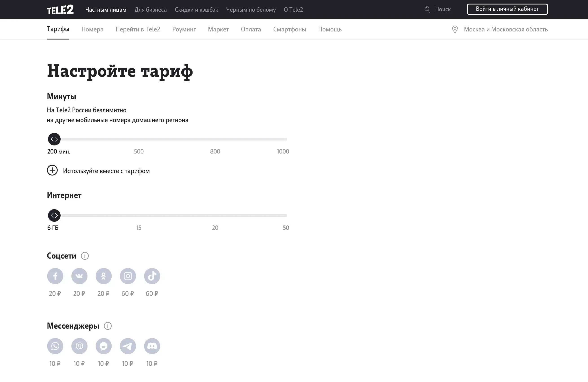Click the Tele2 logo
This screenshot has height=382, width=588.
(x=60, y=10)
